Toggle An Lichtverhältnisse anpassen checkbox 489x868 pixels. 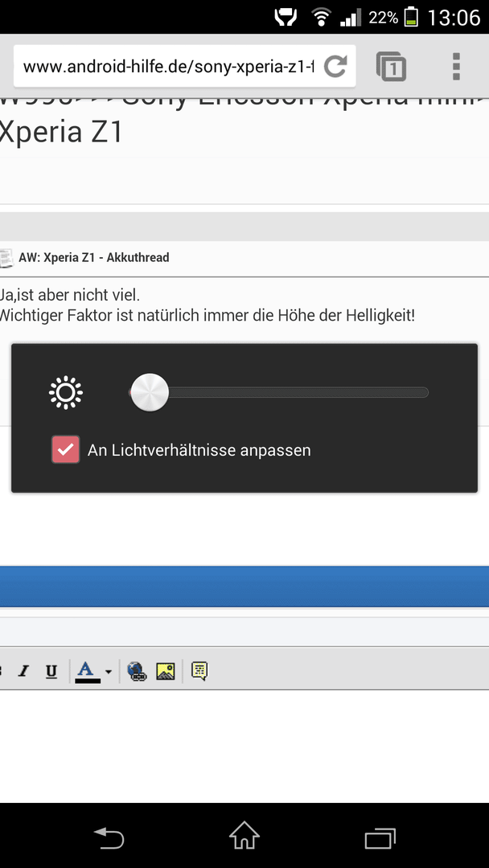coord(65,449)
